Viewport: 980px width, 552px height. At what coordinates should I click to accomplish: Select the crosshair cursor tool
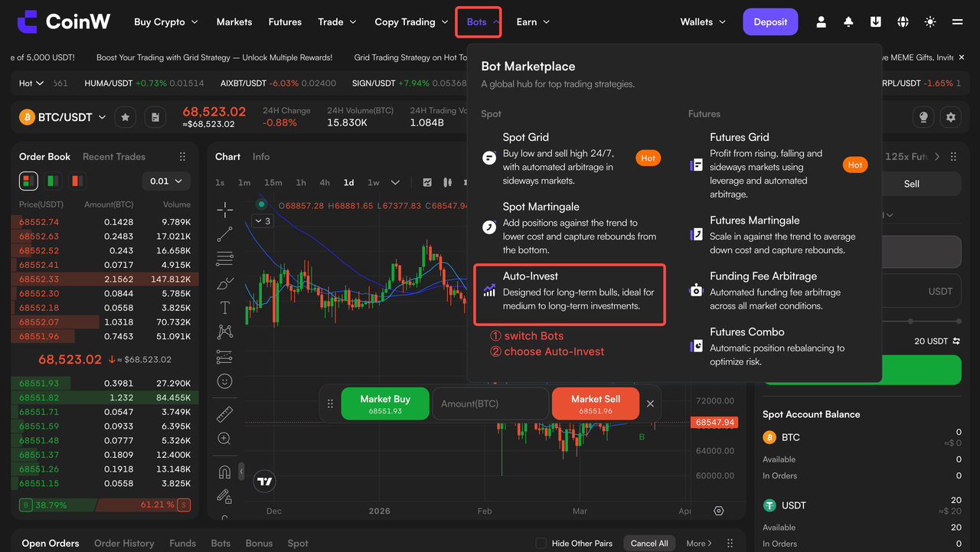[225, 210]
